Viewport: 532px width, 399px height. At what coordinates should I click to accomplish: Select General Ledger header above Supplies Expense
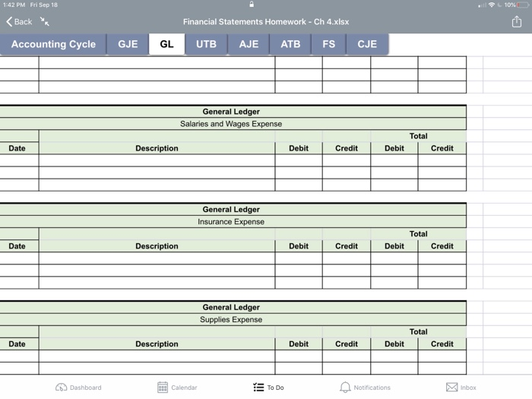(233, 307)
